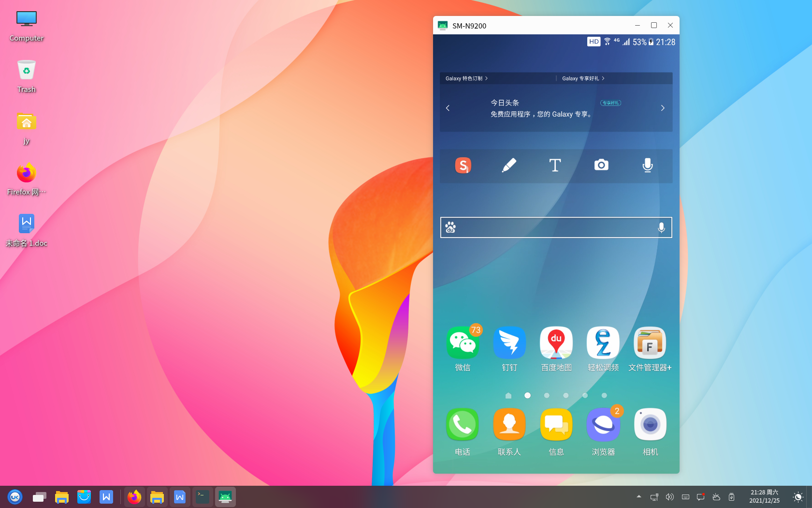The image size is (812, 508).
Task: Switch to terminal in taskbar
Action: 203,497
